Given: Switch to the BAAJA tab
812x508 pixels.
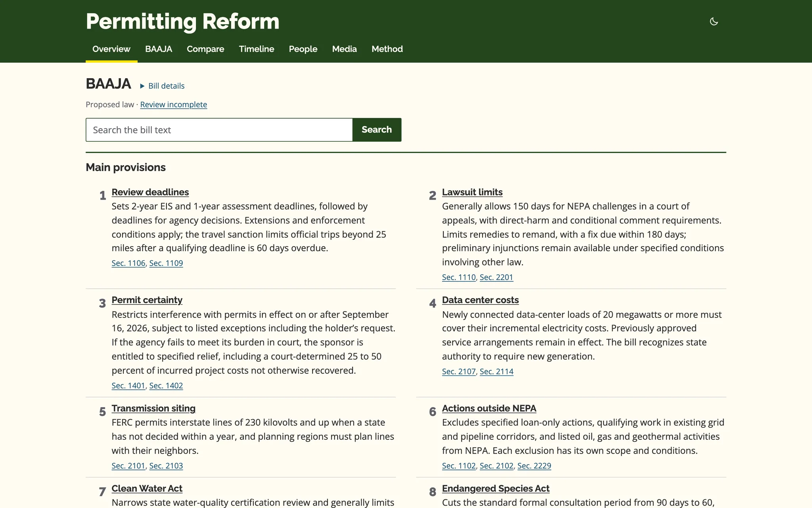Looking at the screenshot, I should (159, 49).
